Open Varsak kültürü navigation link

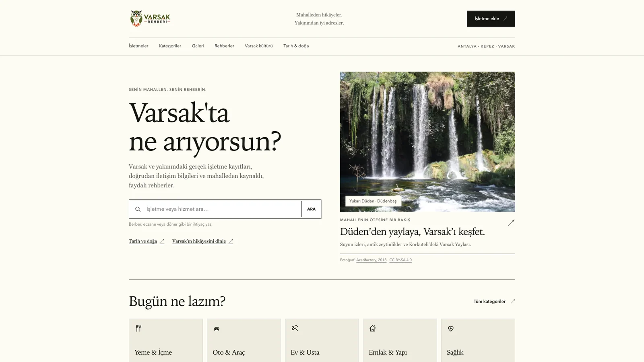click(x=259, y=46)
